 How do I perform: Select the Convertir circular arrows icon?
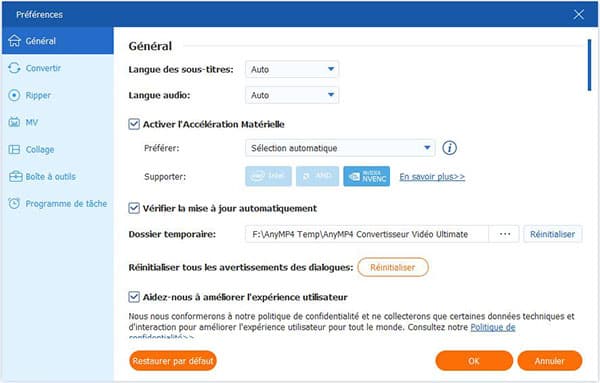coord(14,68)
